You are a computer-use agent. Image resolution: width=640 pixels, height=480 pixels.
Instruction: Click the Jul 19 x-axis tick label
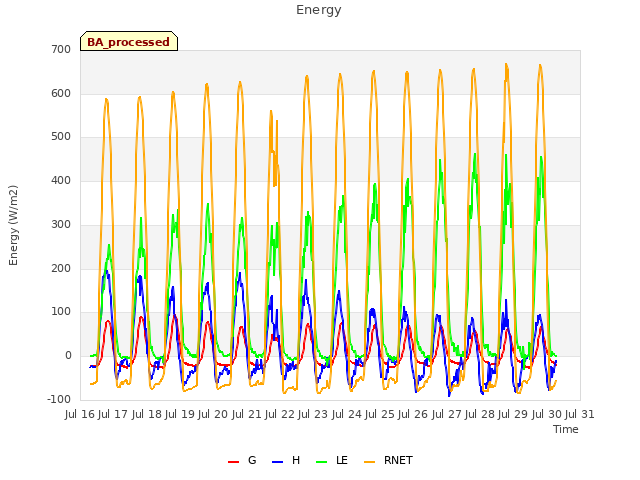tap(179, 415)
